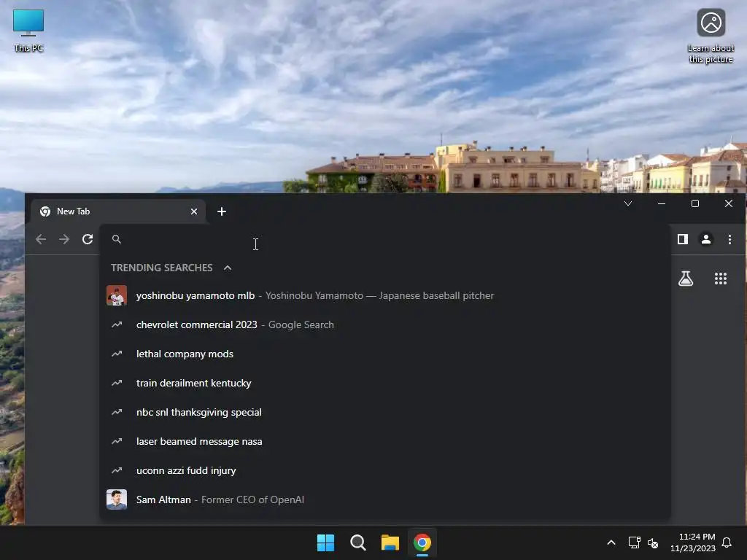Click the muted volume tray icon

pos(653,542)
